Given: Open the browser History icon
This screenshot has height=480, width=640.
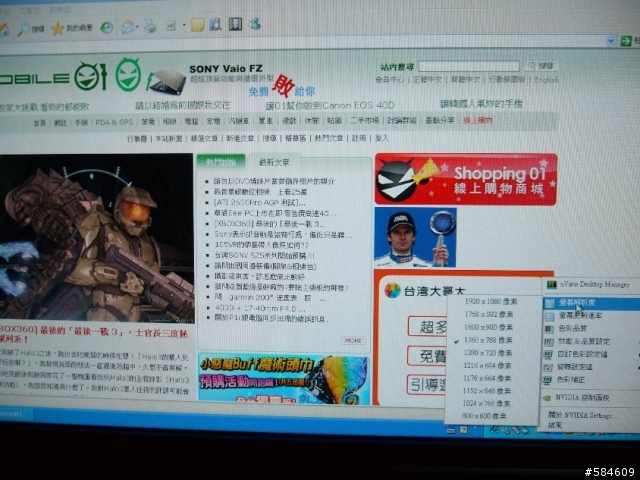Looking at the screenshot, I should pyautogui.click(x=107, y=27).
